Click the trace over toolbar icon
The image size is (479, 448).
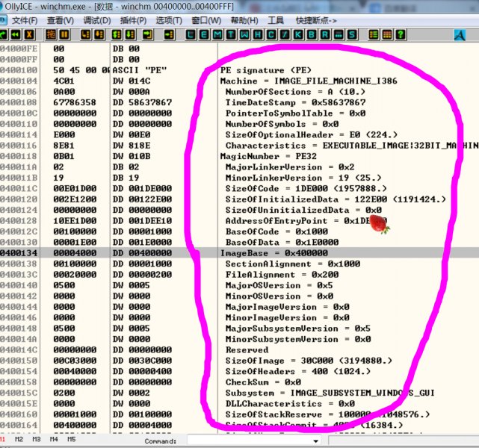(x=131, y=34)
